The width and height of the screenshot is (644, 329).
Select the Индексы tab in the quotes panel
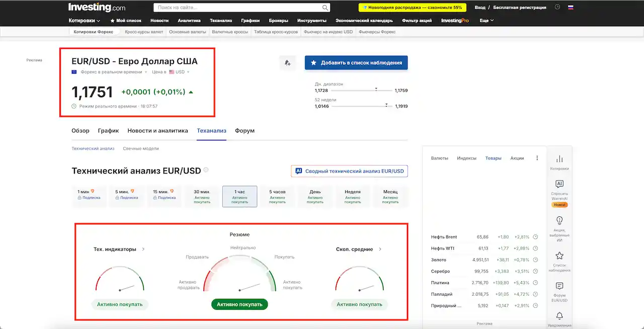[466, 158]
